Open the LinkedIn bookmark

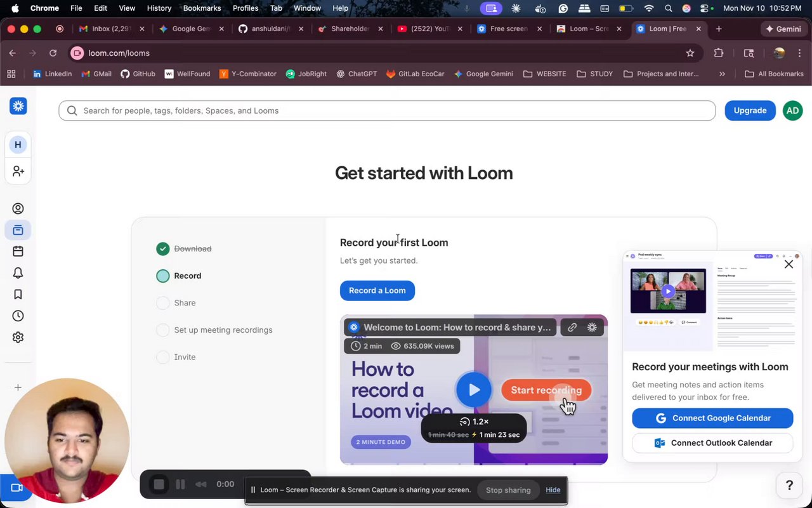pyautogui.click(x=52, y=74)
